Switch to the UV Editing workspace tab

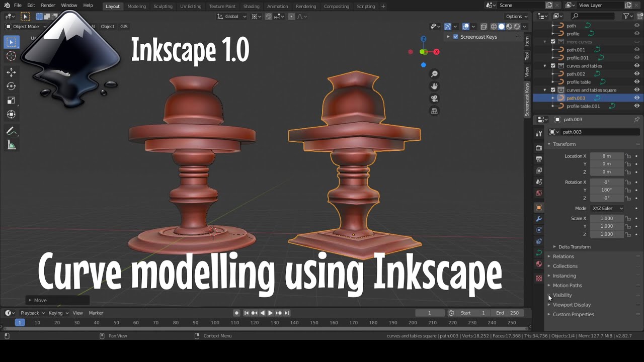191,6
